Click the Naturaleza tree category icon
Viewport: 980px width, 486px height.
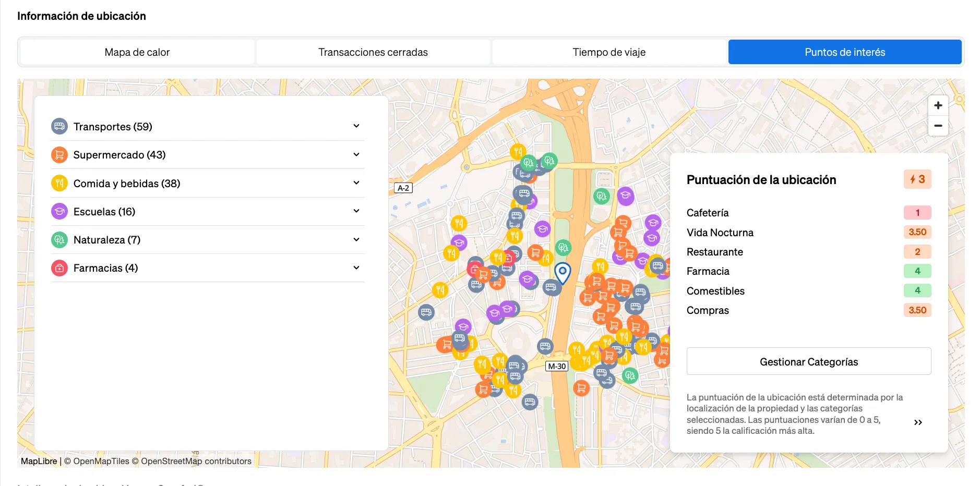pos(59,240)
